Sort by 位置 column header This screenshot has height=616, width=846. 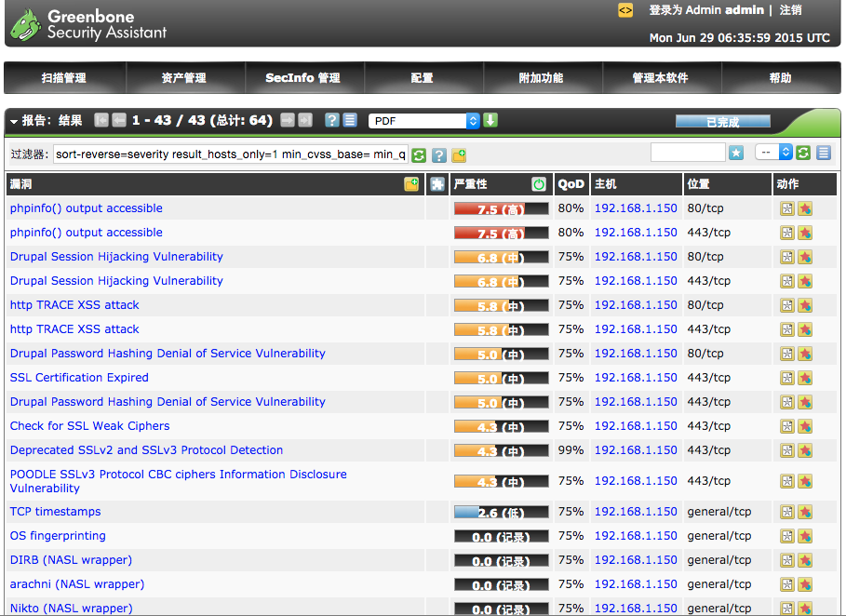(698, 184)
